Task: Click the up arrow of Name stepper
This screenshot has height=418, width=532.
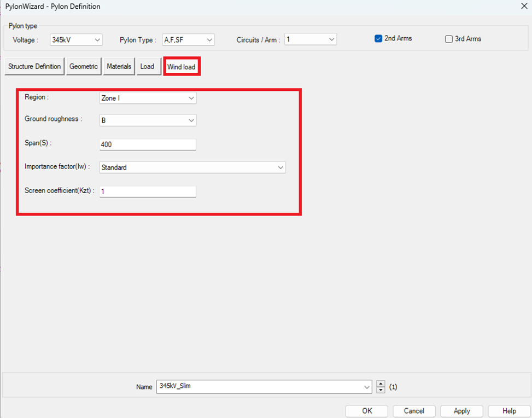Action: point(381,384)
